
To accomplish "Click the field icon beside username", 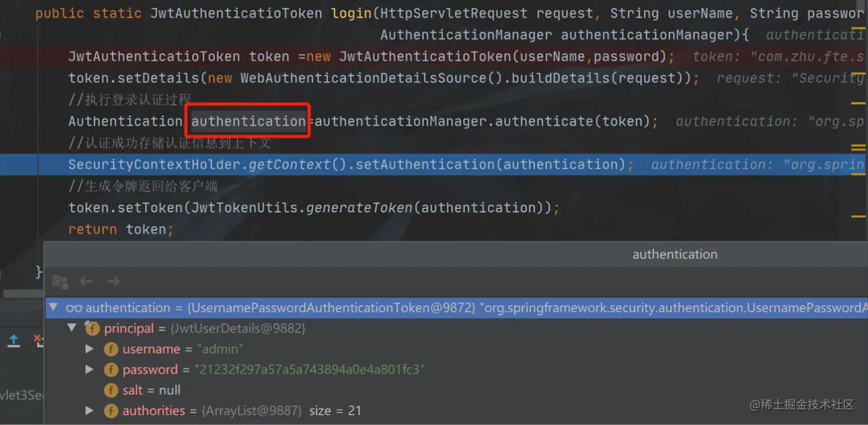I will [x=111, y=350].
